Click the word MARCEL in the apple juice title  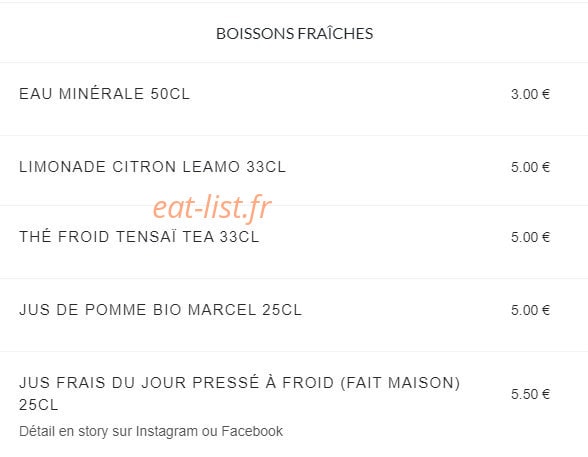pos(222,310)
